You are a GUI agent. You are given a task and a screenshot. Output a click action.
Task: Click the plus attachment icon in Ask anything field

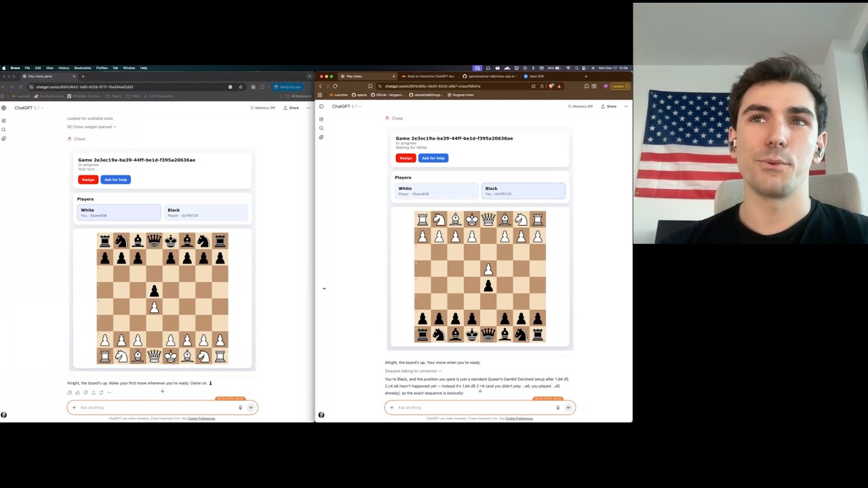74,407
